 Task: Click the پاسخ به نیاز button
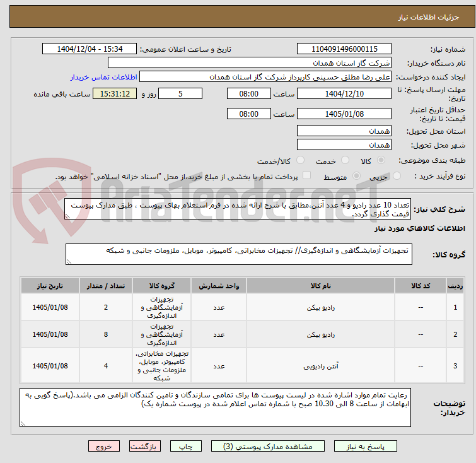pos(366,447)
